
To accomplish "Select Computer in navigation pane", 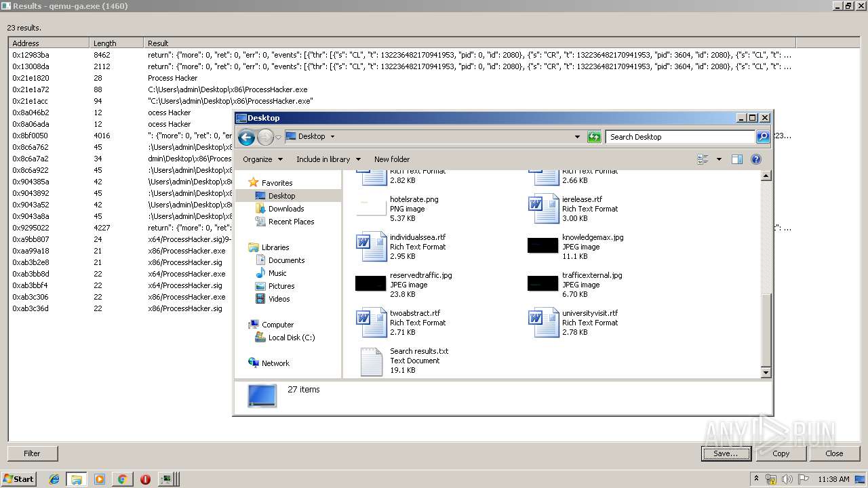I will (x=277, y=325).
